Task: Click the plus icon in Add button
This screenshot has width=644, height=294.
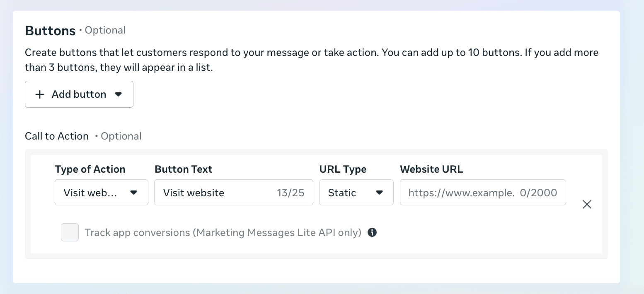Action: tap(40, 94)
